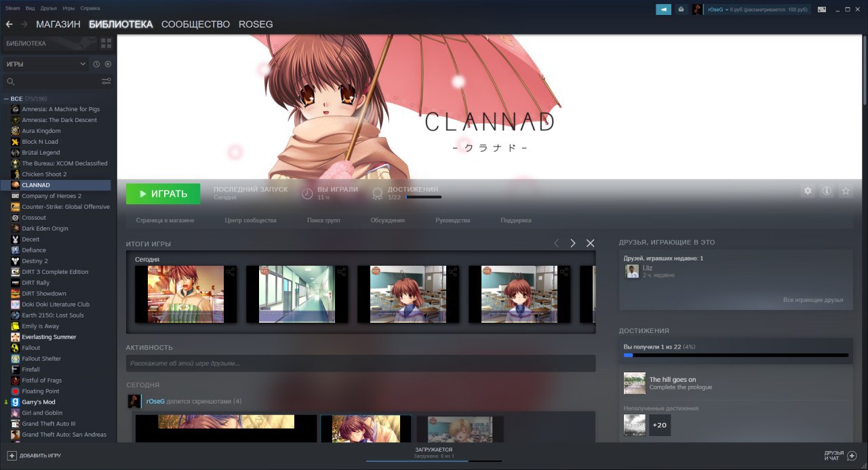Click the download progress bar at the bottom
The height and width of the screenshot is (470, 868).
pos(434,461)
